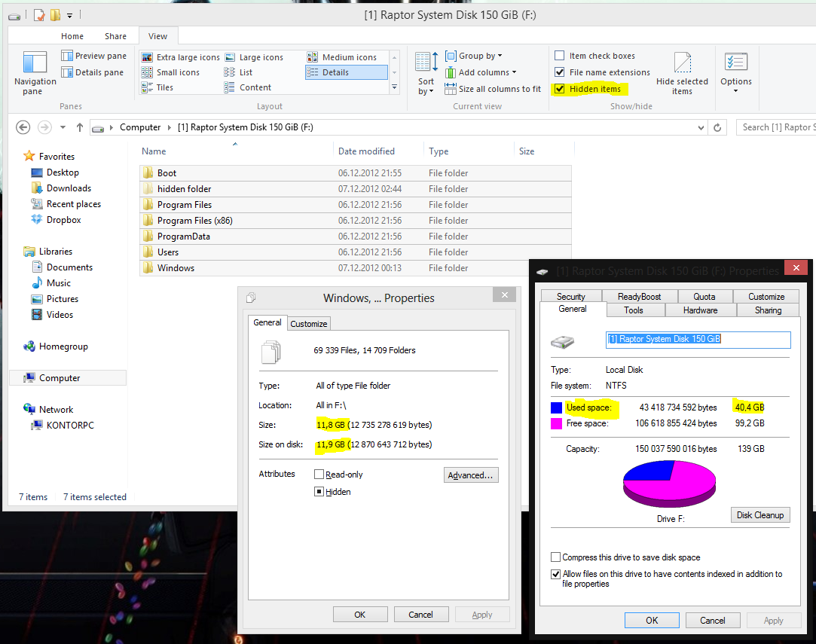
Task: Toggle File name extensions checkbox
Action: pos(559,72)
